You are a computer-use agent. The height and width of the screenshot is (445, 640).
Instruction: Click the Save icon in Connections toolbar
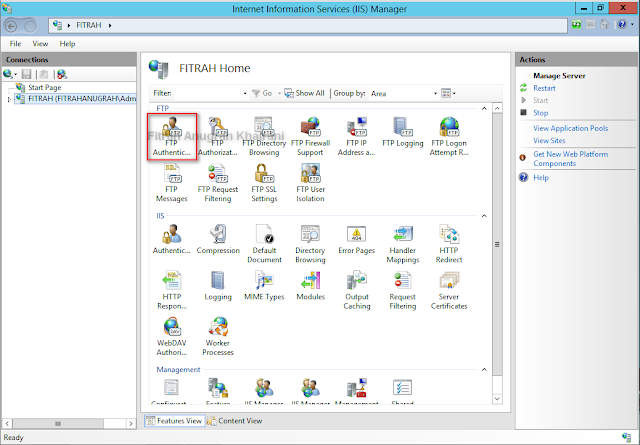click(27, 74)
